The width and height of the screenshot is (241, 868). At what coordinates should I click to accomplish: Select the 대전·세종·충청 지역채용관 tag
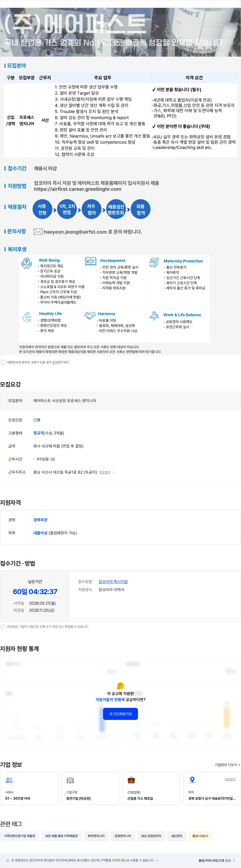[x=61, y=836]
